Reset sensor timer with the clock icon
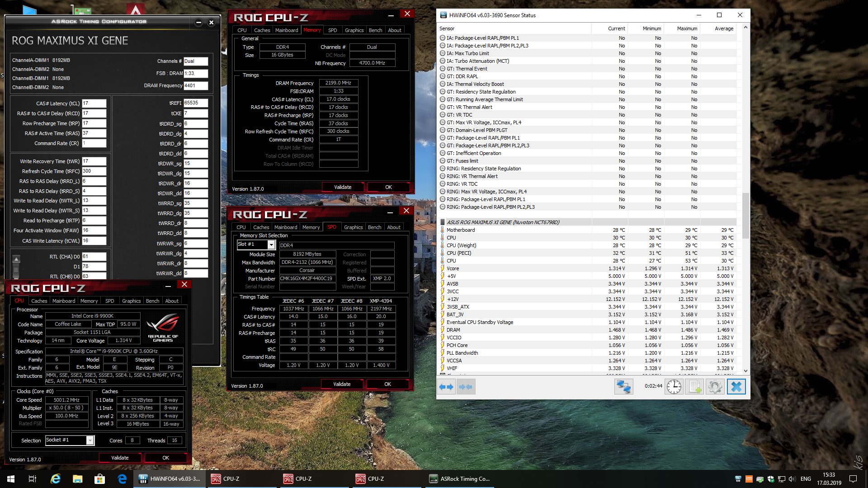The height and width of the screenshot is (488, 868). 674,387
